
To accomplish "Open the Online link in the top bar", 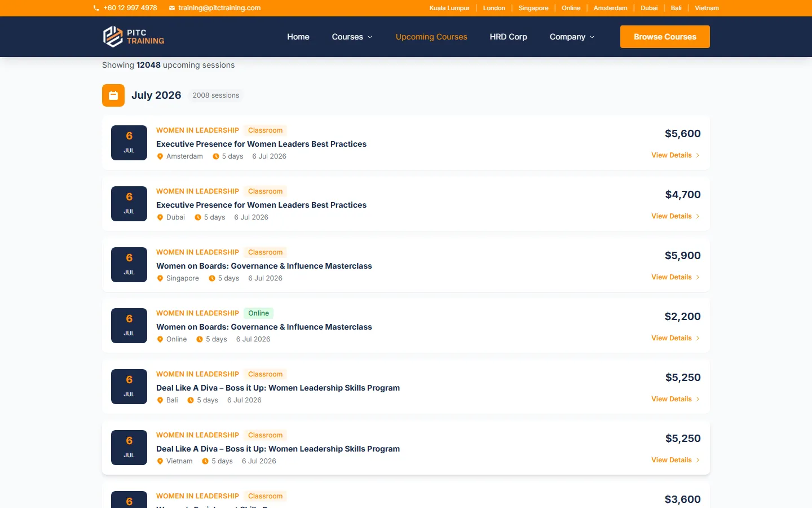I will tap(571, 8).
